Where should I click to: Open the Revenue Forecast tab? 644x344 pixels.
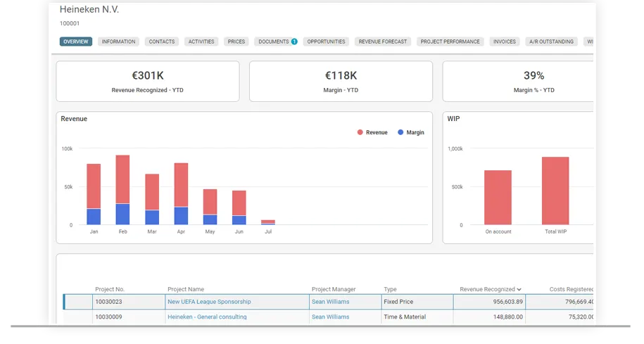[x=382, y=42]
